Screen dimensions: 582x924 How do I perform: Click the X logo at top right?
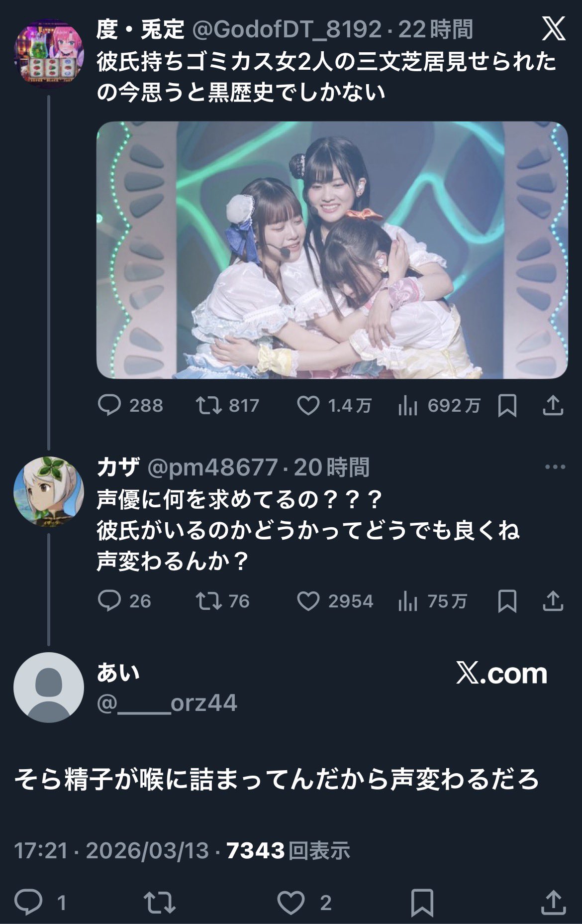pyautogui.click(x=554, y=29)
